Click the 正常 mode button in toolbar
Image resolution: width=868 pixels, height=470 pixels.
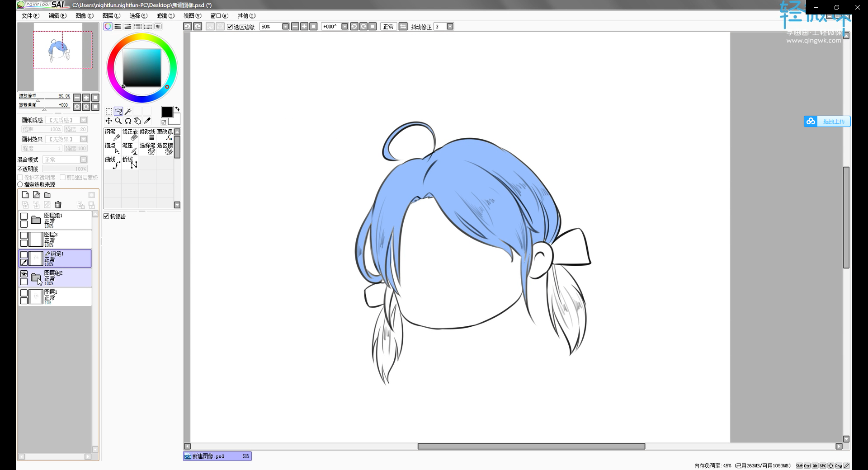pos(388,27)
